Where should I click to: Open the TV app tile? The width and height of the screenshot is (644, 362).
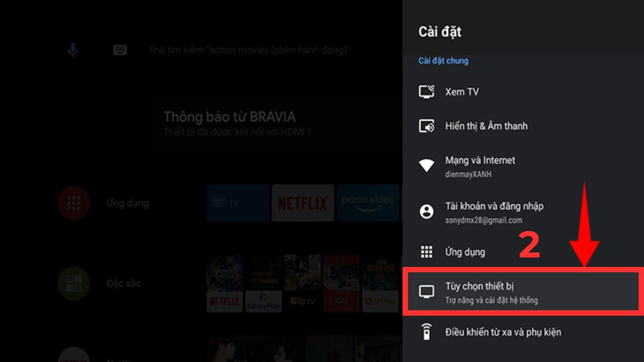pyautogui.click(x=238, y=203)
